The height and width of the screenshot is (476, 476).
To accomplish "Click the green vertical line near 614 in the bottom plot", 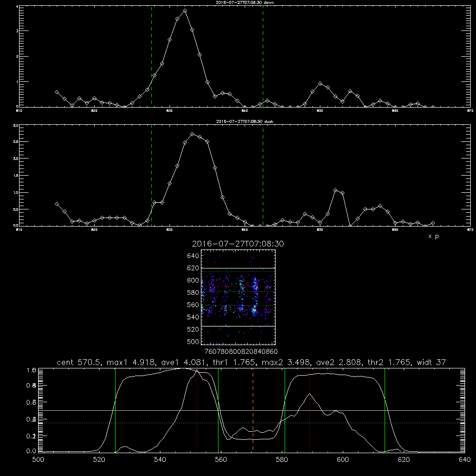I will [385, 410].
